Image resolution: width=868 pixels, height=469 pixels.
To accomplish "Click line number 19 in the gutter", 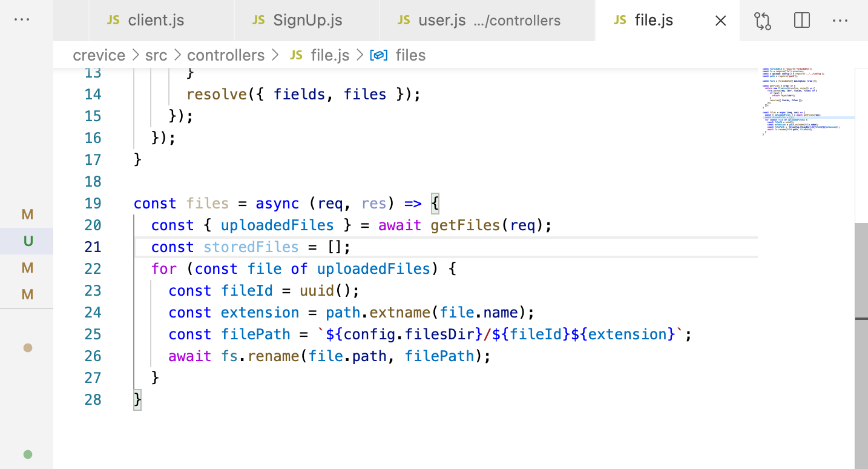I will click(93, 204).
